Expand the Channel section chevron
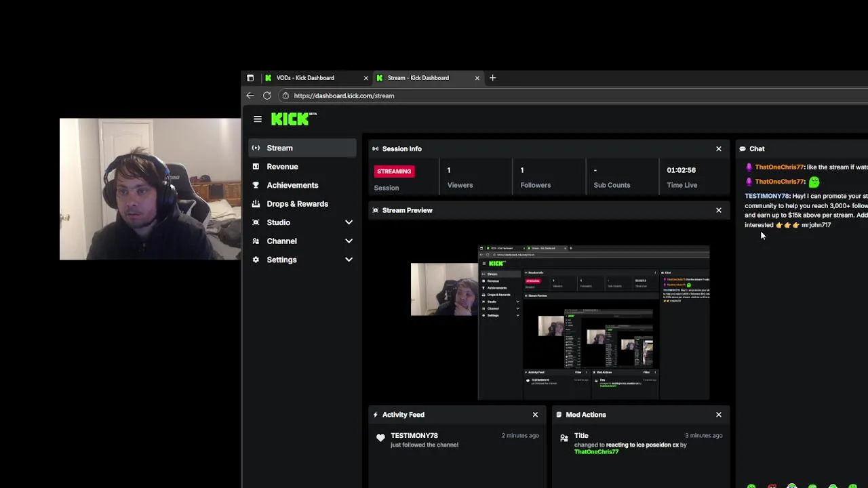The width and height of the screenshot is (868, 488). click(349, 241)
